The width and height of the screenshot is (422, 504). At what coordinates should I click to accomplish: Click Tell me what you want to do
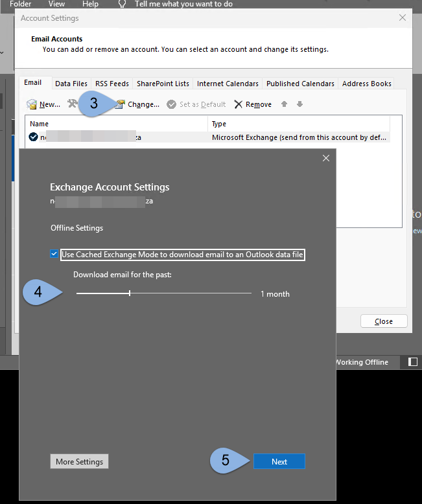pos(183,4)
